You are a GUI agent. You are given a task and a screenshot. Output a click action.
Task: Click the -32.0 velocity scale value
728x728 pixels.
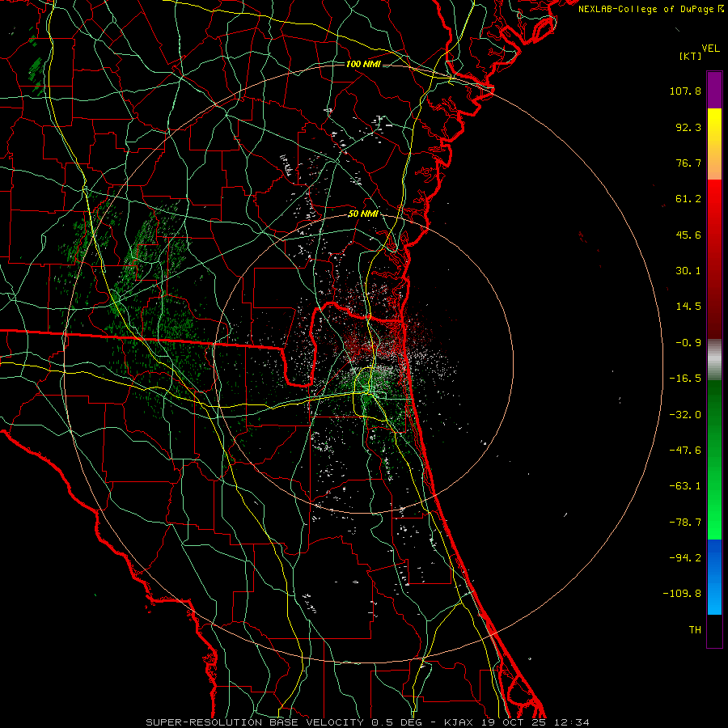[685, 415]
